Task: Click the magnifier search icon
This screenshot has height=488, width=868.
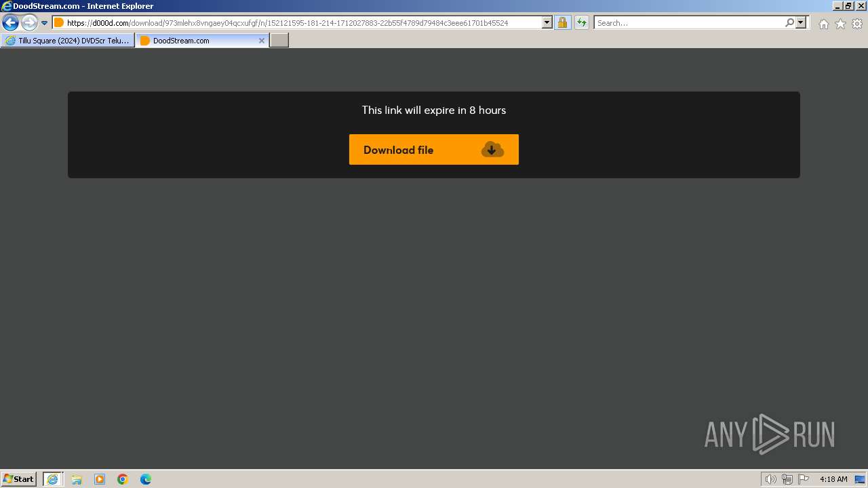Action: (789, 23)
